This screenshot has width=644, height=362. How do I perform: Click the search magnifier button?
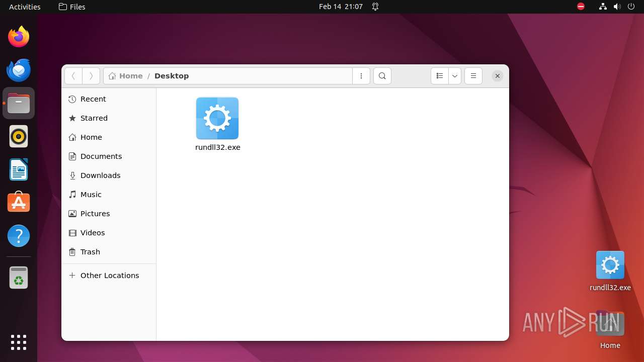click(382, 76)
